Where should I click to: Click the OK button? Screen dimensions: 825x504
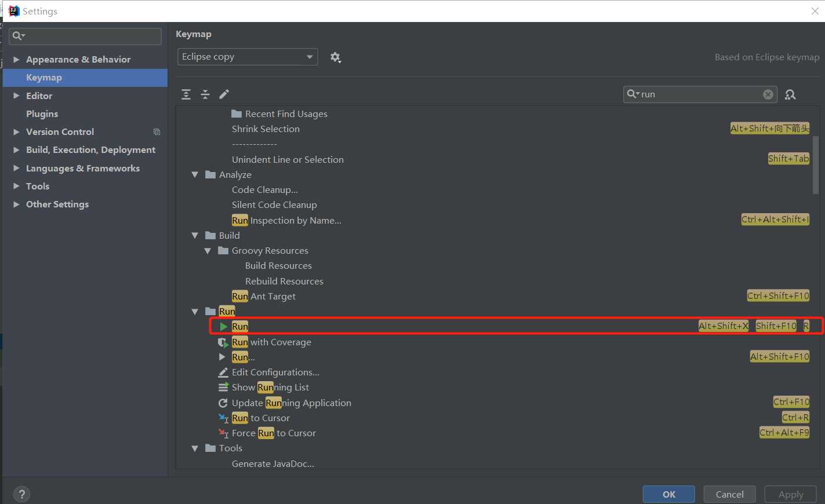(x=669, y=494)
